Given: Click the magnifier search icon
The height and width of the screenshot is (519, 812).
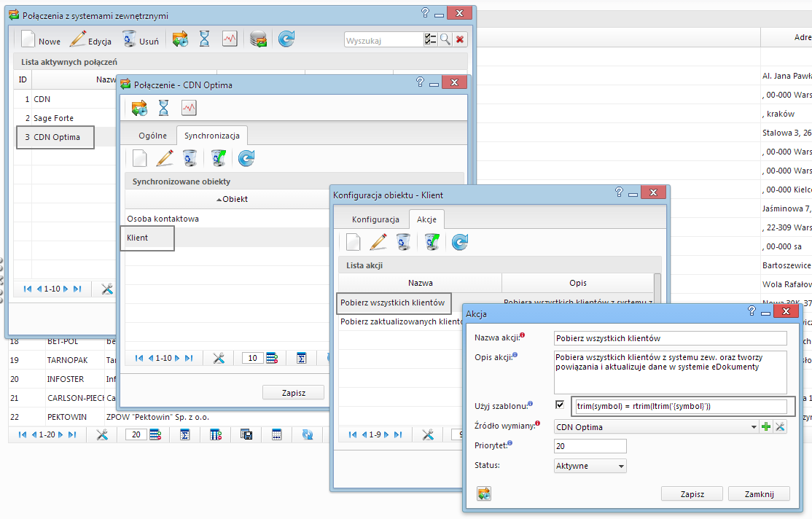Looking at the screenshot, I should (445, 40).
